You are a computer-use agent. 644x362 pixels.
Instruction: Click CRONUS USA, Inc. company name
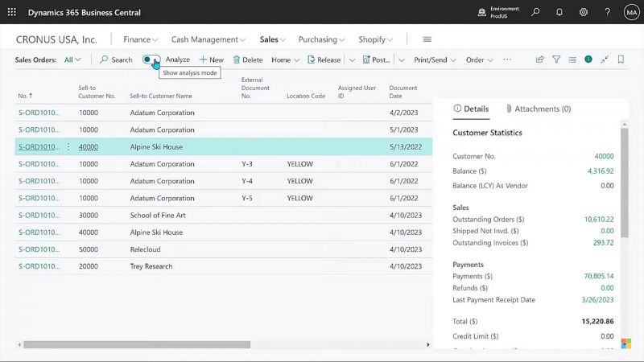pos(56,39)
